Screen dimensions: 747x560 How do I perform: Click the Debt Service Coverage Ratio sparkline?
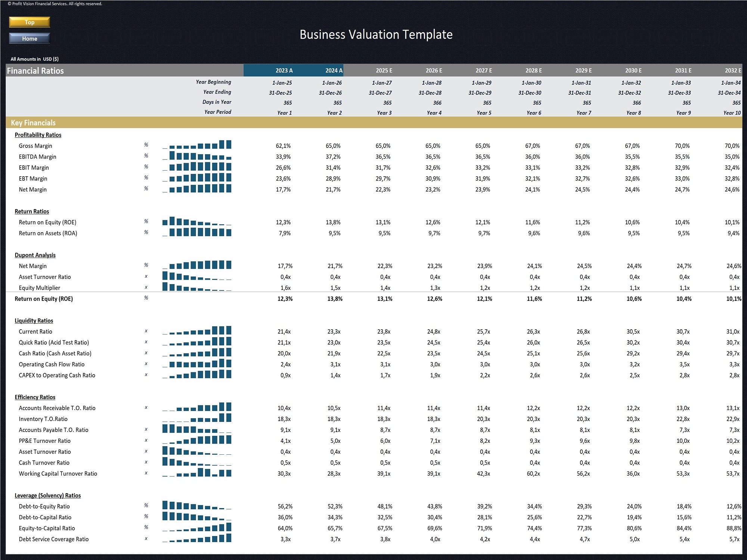(x=197, y=539)
